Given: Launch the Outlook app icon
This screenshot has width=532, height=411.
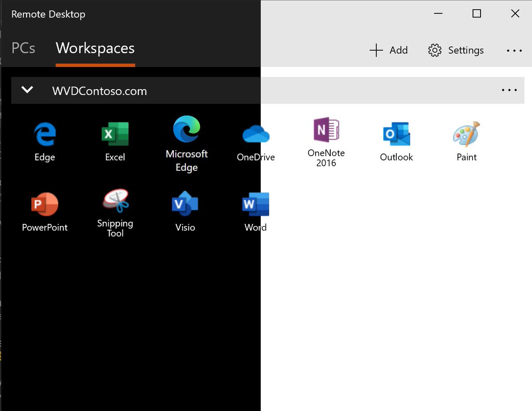Looking at the screenshot, I should [x=396, y=134].
